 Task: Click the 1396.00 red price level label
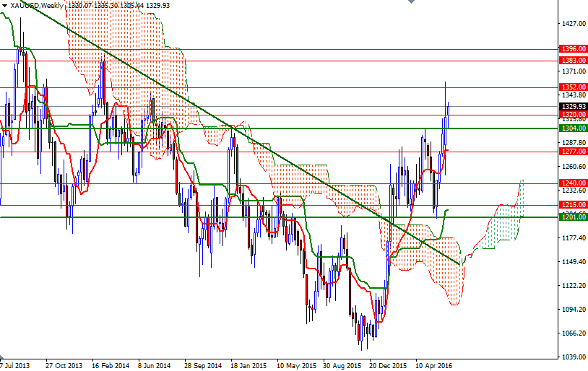[572, 49]
